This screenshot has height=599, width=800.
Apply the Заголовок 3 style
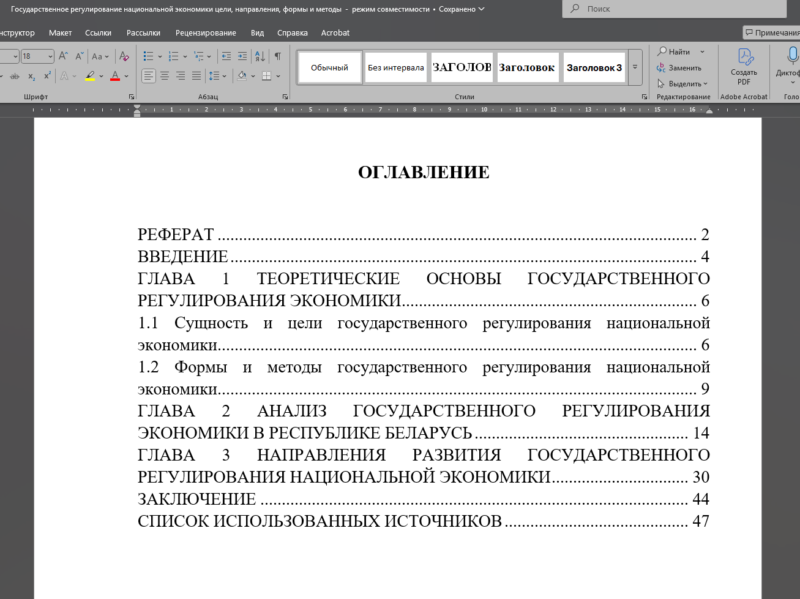pos(594,67)
